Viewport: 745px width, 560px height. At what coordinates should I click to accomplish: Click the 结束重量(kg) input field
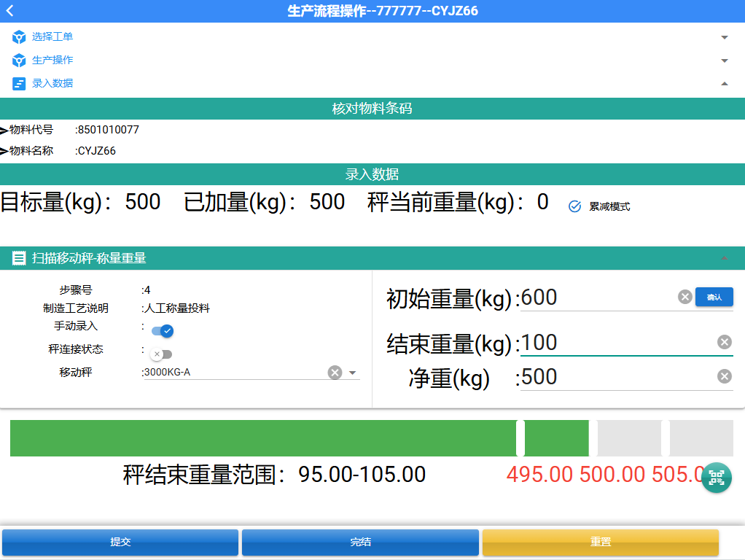point(617,343)
